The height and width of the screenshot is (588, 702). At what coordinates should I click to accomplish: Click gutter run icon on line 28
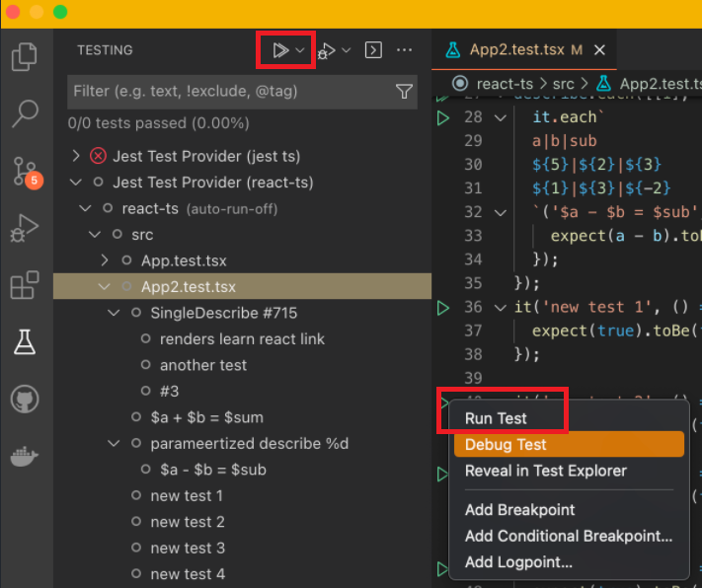coord(443,117)
